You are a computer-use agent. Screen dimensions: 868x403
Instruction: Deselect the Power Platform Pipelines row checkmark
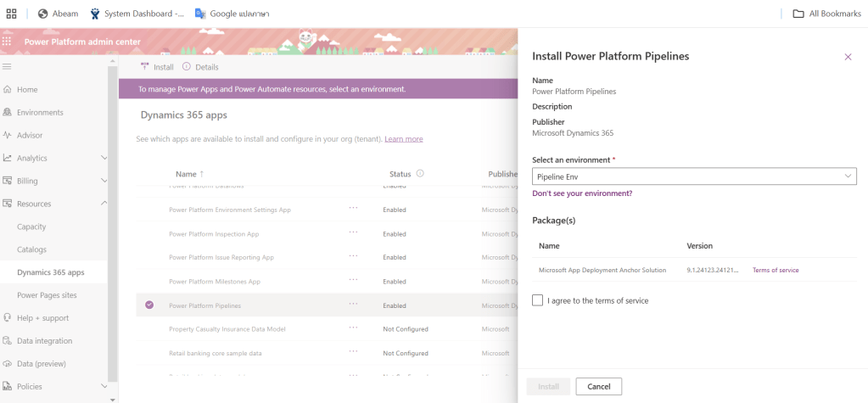click(x=149, y=305)
